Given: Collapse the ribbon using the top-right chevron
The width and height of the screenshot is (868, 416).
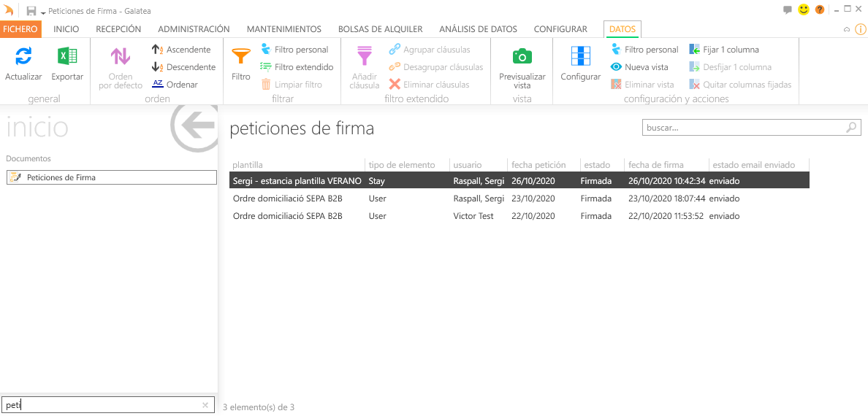Looking at the screenshot, I should (847, 30).
